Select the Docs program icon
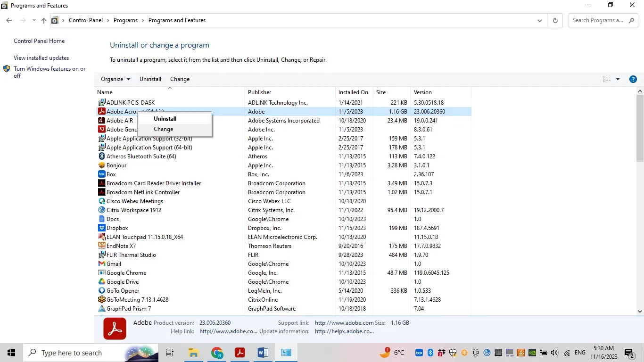 coord(101,219)
